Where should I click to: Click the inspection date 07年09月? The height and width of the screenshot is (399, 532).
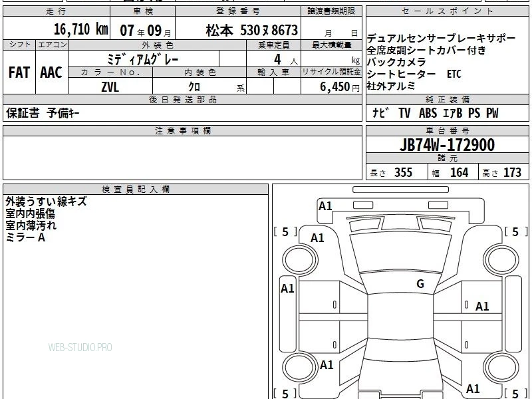point(146,31)
